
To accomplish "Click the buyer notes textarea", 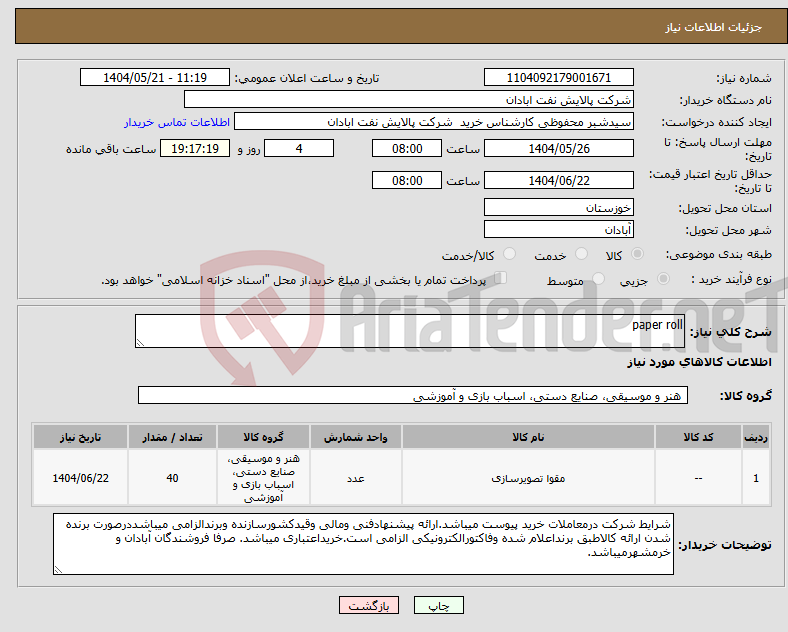I will (363, 544).
